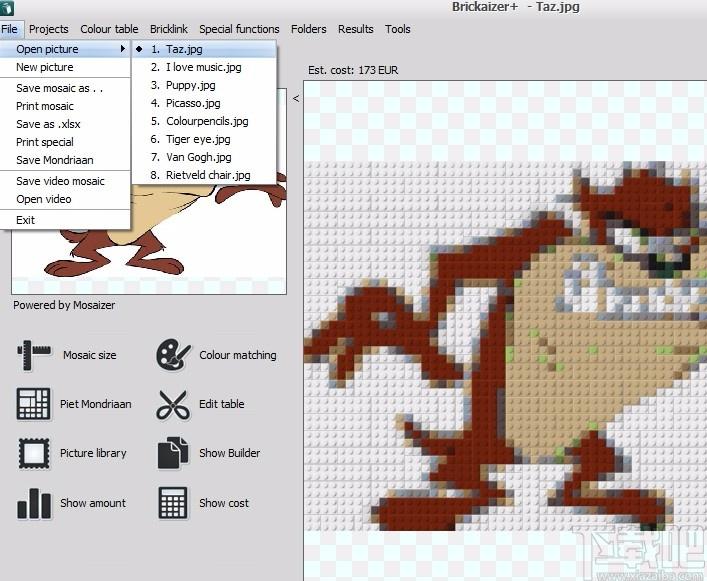Click the Show amount label

pyautogui.click(x=93, y=503)
